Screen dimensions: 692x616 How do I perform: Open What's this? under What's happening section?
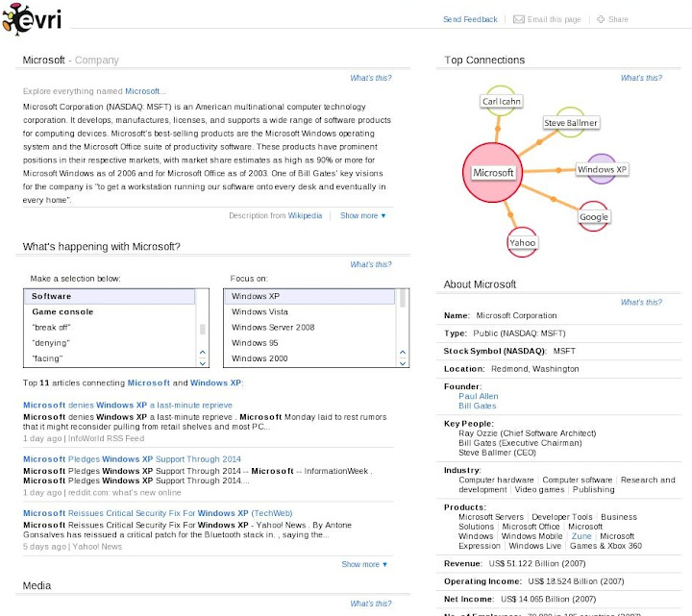click(x=371, y=265)
